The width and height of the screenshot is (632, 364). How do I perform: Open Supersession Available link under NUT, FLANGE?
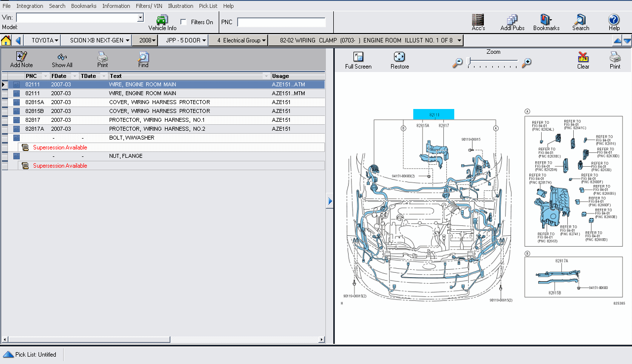[x=60, y=166]
